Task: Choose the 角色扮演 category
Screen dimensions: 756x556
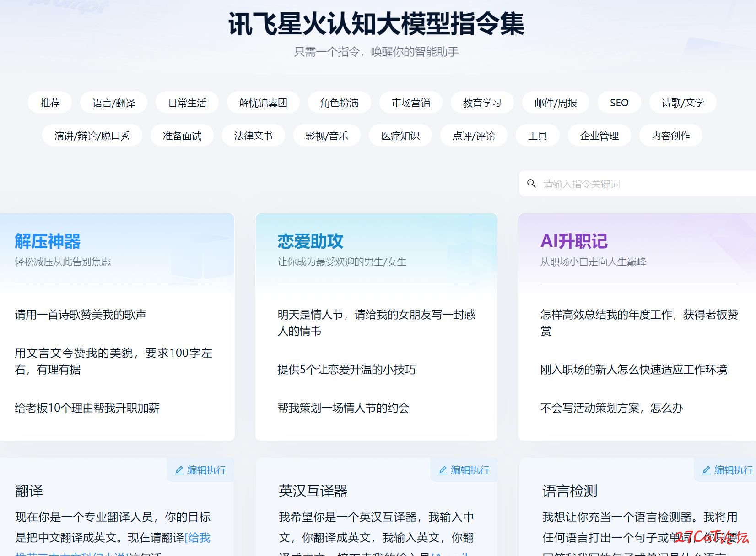Action: point(340,103)
